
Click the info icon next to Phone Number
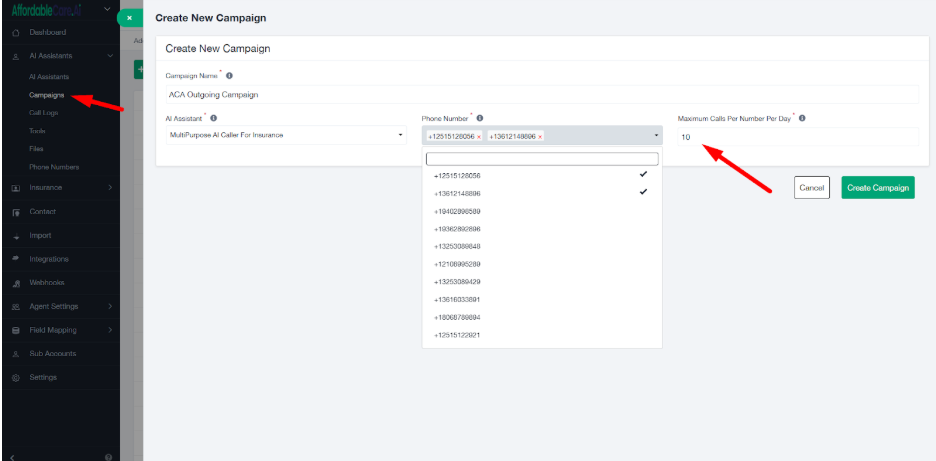pyautogui.click(x=480, y=118)
